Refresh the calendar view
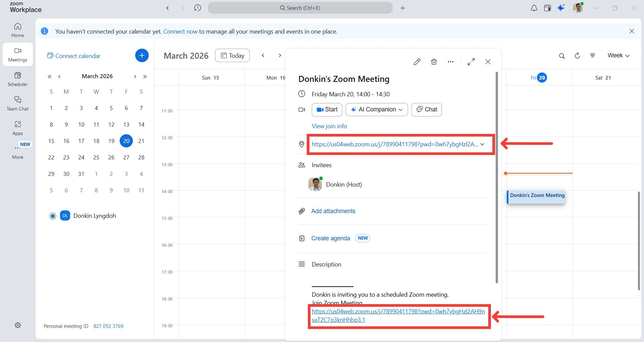Viewport: 644px width, 342px height. point(577,56)
